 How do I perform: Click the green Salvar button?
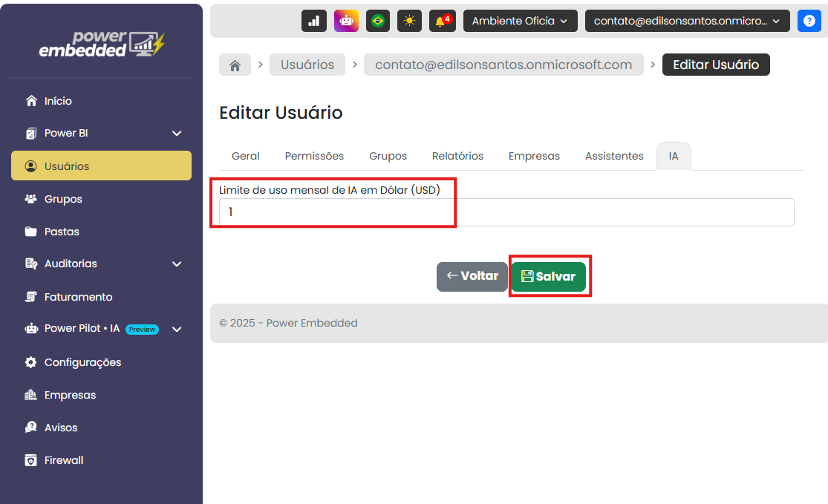(x=548, y=276)
